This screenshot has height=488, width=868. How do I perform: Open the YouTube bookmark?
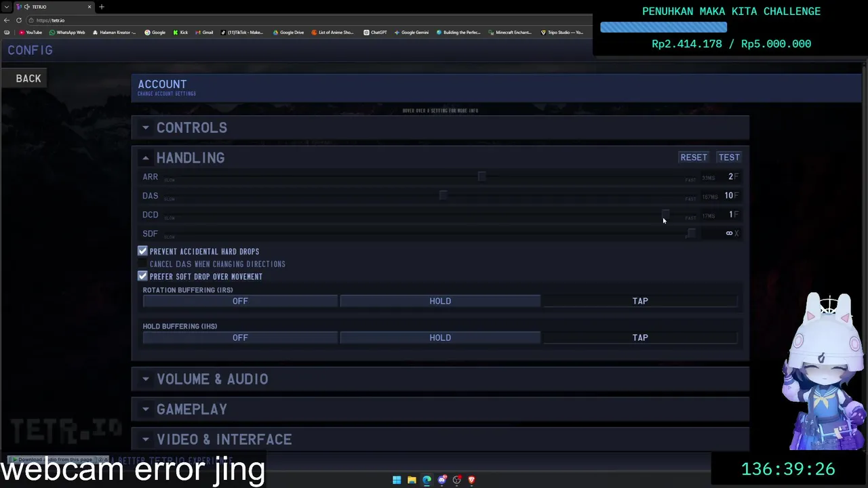[x=31, y=33]
